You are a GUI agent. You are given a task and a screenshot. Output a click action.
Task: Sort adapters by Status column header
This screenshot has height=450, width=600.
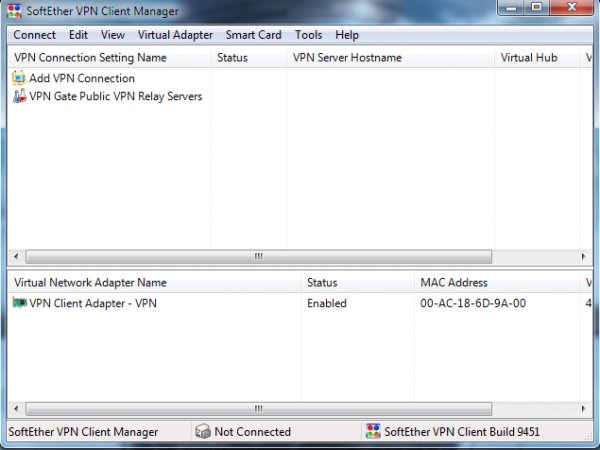pos(358,282)
